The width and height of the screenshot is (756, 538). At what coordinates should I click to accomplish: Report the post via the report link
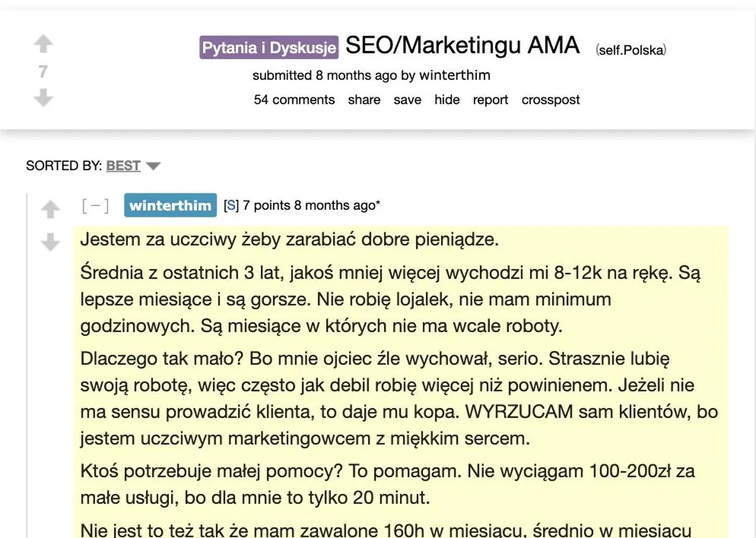click(490, 100)
